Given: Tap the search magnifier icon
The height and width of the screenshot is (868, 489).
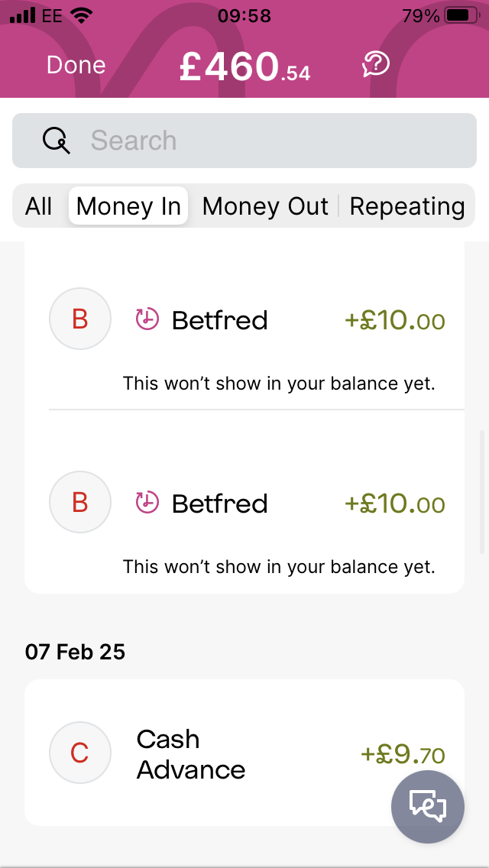Looking at the screenshot, I should (57, 141).
